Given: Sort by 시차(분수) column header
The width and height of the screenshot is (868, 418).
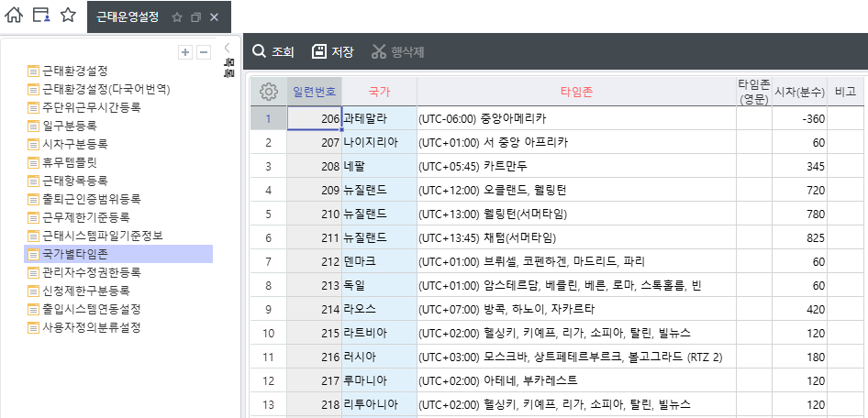Looking at the screenshot, I should point(799,92).
